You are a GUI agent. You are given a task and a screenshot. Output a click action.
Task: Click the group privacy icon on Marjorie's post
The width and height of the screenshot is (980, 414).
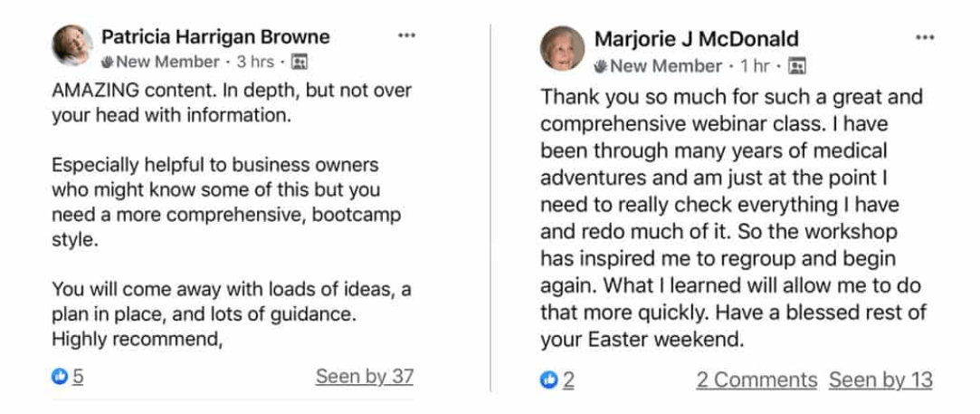[x=797, y=67]
